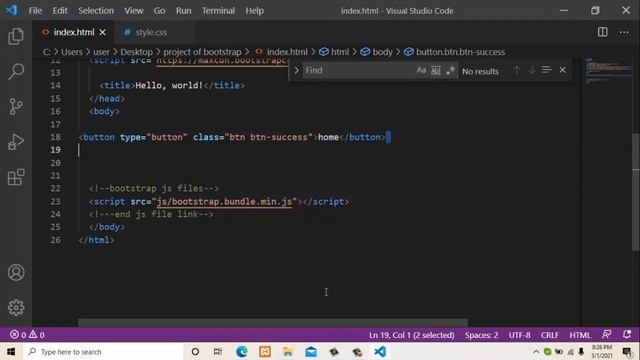Open the Go menu
Screen dimensions: 640x360
(x=159, y=11)
